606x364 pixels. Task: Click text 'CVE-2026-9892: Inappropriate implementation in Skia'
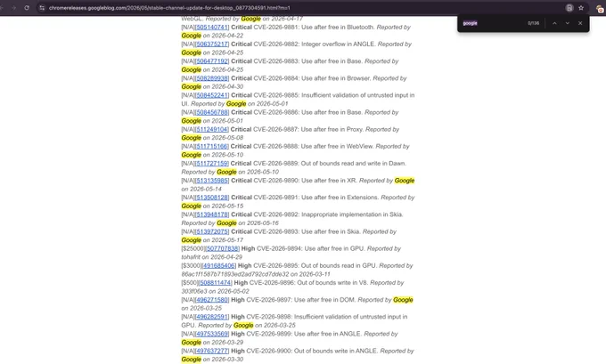(328, 214)
